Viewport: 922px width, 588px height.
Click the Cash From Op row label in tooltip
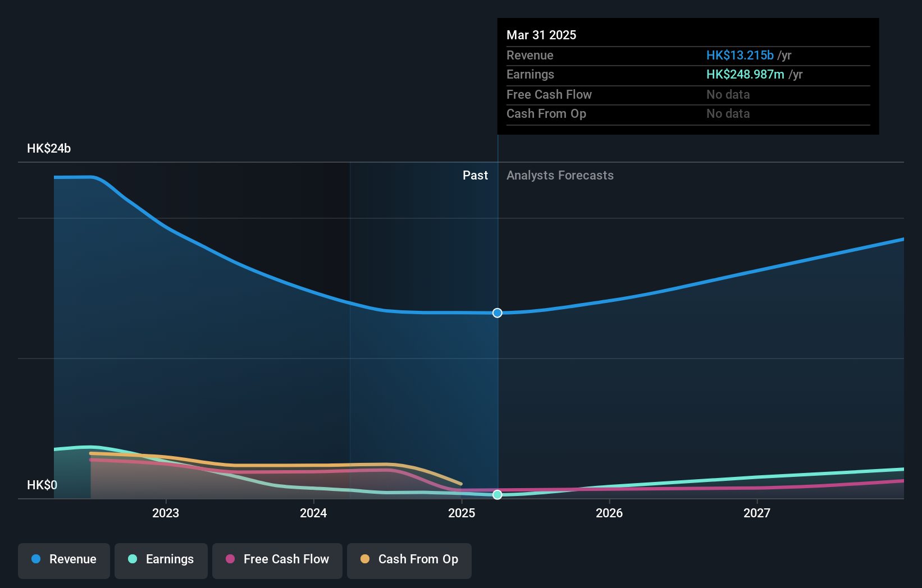(546, 114)
